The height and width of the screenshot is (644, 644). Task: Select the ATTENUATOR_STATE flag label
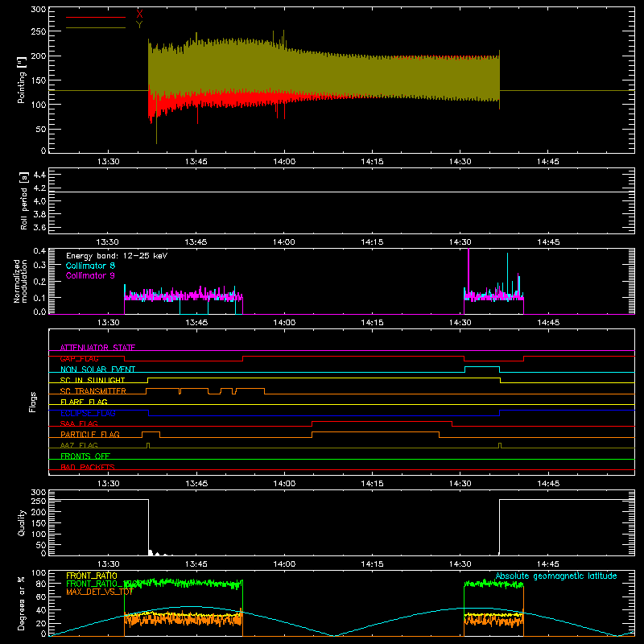click(x=97, y=348)
